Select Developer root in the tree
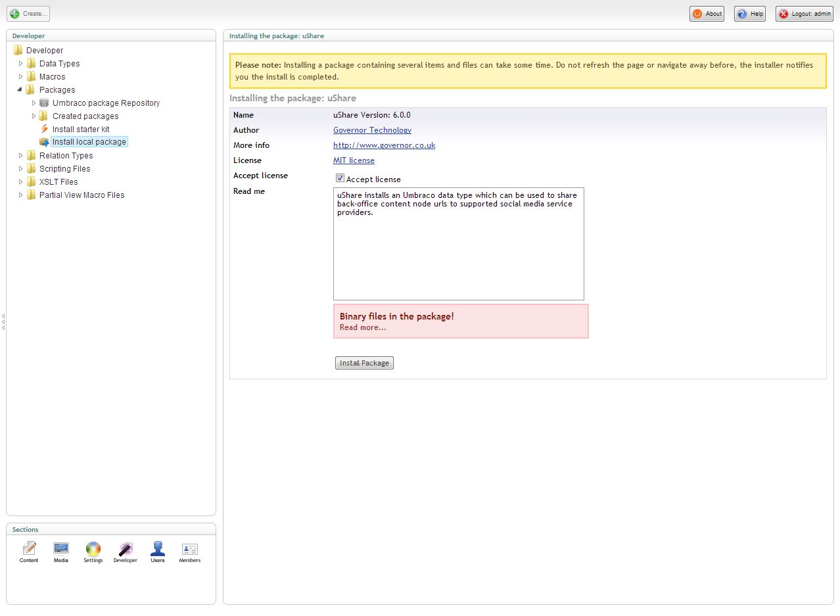840x616 pixels. point(45,51)
